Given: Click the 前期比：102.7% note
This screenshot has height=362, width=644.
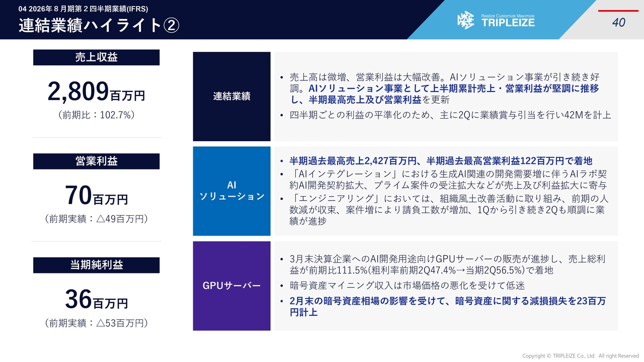Looking at the screenshot, I should (x=96, y=115).
